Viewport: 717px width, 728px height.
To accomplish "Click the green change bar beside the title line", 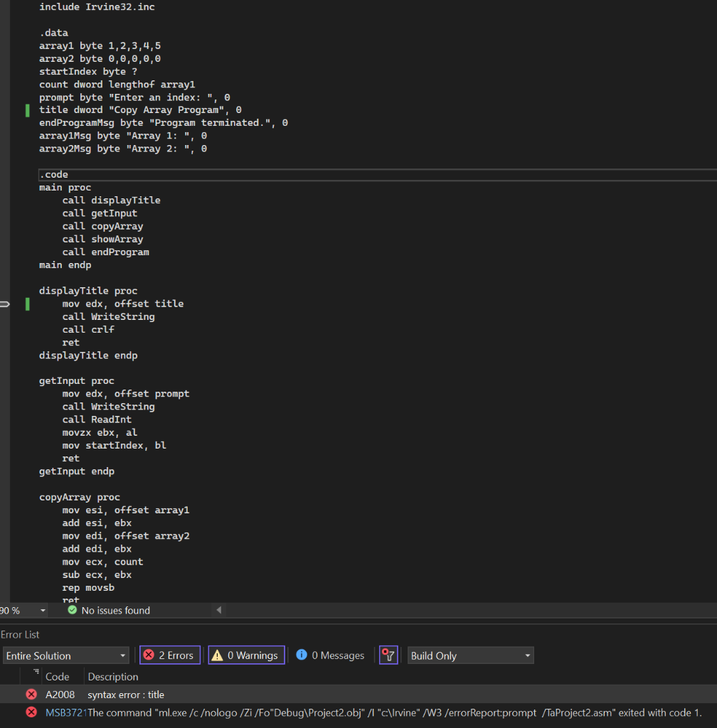I will [x=27, y=110].
